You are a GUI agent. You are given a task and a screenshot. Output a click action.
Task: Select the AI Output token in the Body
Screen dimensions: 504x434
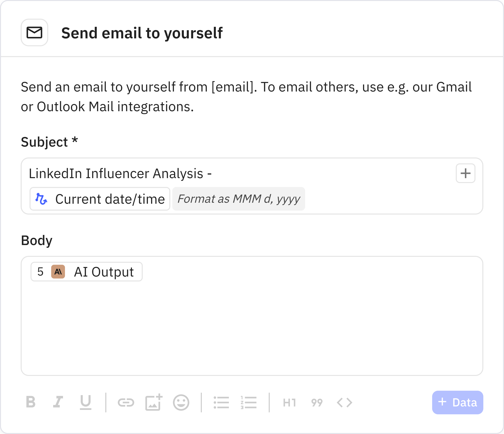(87, 272)
